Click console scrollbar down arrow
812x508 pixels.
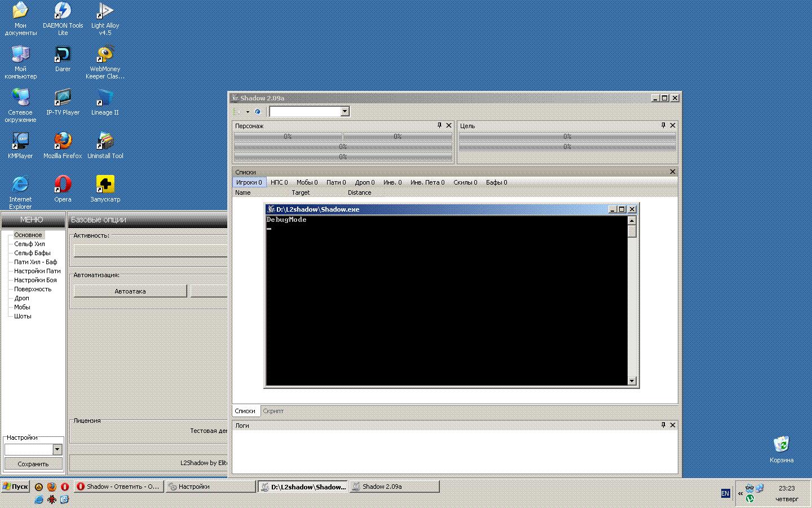(x=632, y=381)
